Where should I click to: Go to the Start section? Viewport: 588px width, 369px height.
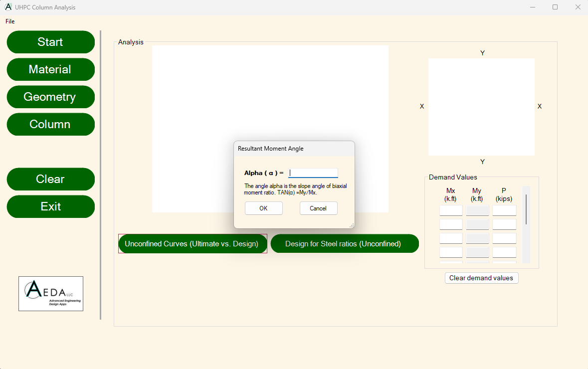pos(51,42)
